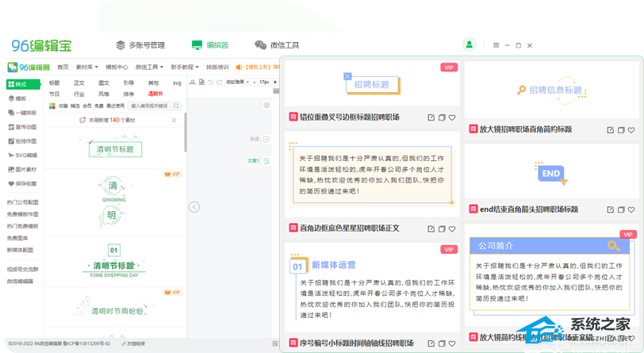Image resolution: width=644 pixels, height=353 pixels.
Task: Click the 新建 plus icon
Action: 266,140
